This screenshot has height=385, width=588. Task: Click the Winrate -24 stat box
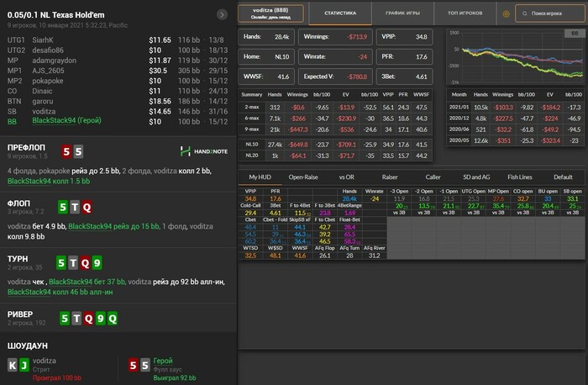[x=335, y=56]
